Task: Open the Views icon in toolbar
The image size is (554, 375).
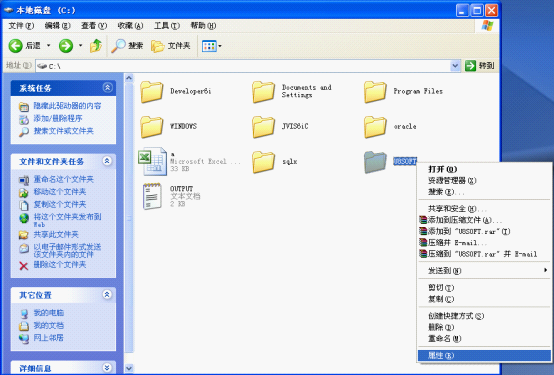Action: (x=209, y=46)
